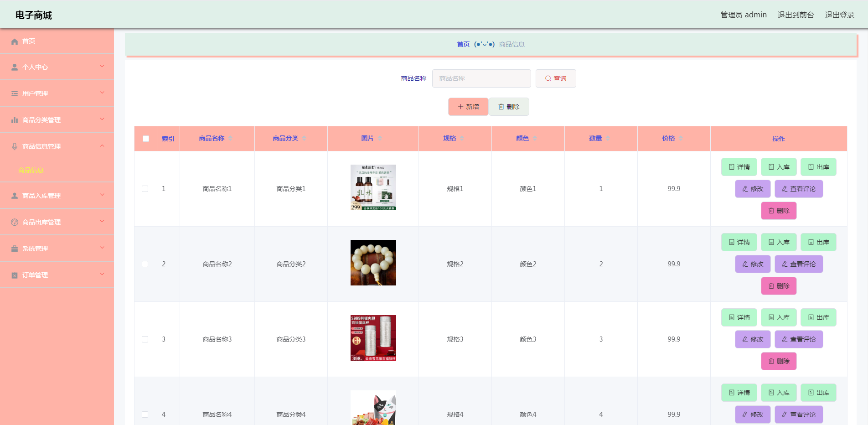Click 退出登录 in the top bar
Image resolution: width=868 pixels, height=425 pixels.
pyautogui.click(x=840, y=15)
